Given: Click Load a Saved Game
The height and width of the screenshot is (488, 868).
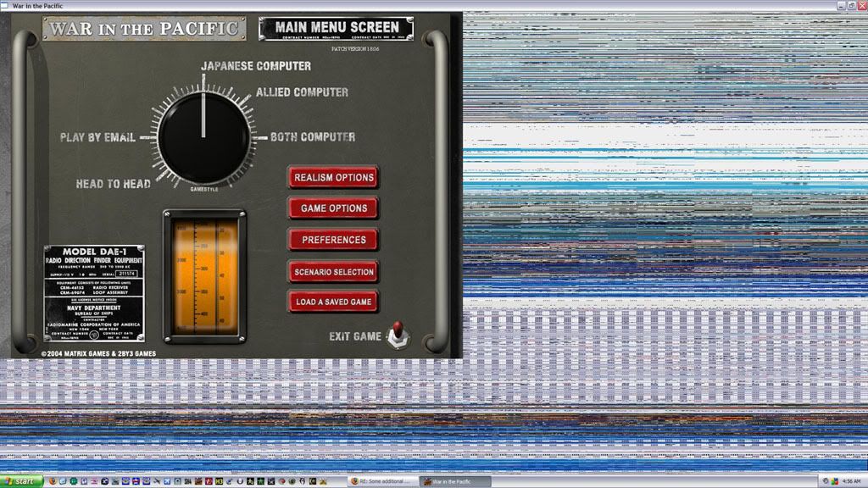Looking at the screenshot, I should click(x=334, y=302).
